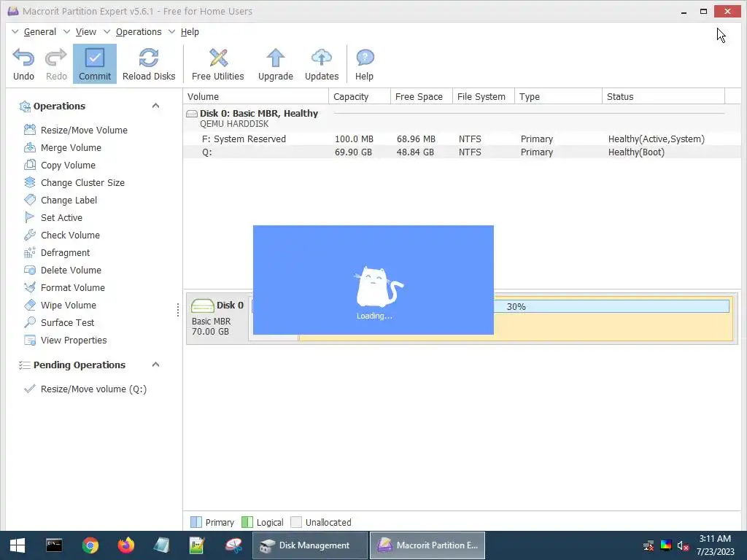Reload Disks from the toolbar
This screenshot has height=560, width=747.
[x=149, y=64]
